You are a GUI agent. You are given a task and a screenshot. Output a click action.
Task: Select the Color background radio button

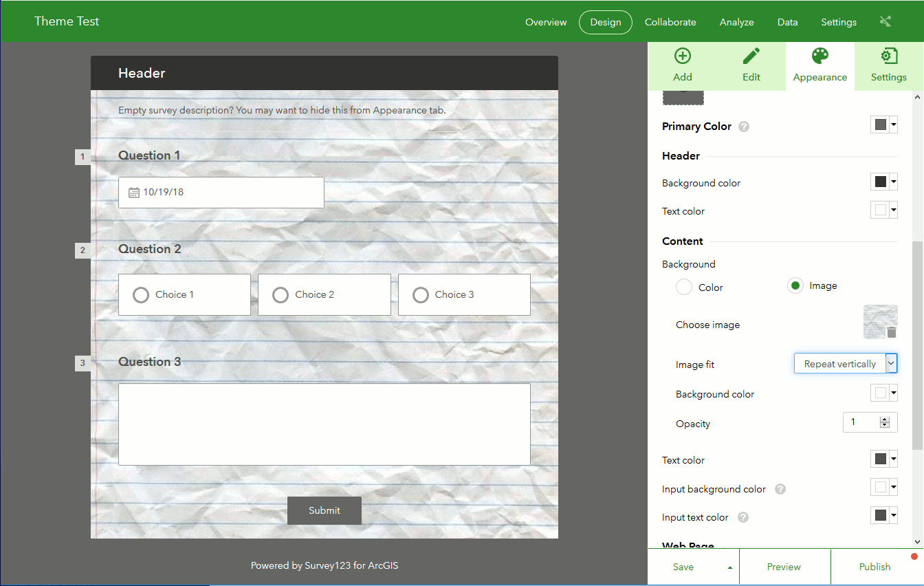[x=684, y=287]
